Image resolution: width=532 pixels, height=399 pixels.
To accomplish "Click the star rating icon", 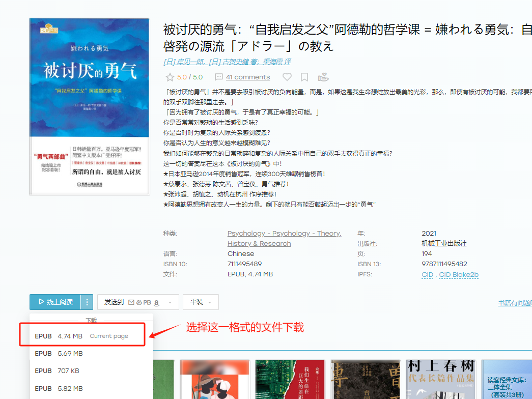I will (x=170, y=77).
